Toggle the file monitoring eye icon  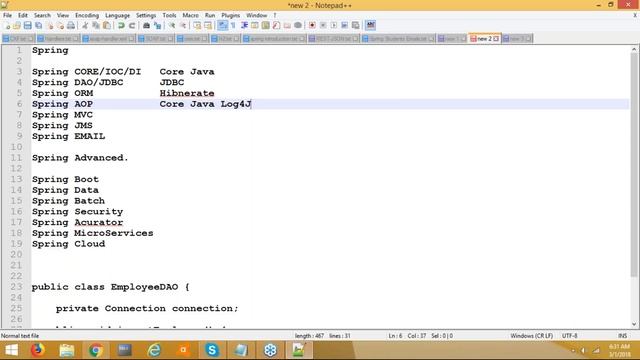coord(298,25)
